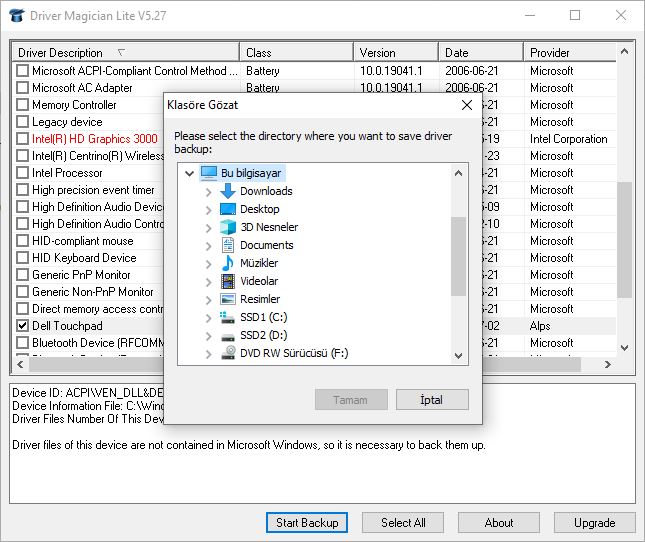Expand the DVD RW Sürücüsü (F:) node
Viewport: 645px width, 542px height.
pos(209,354)
